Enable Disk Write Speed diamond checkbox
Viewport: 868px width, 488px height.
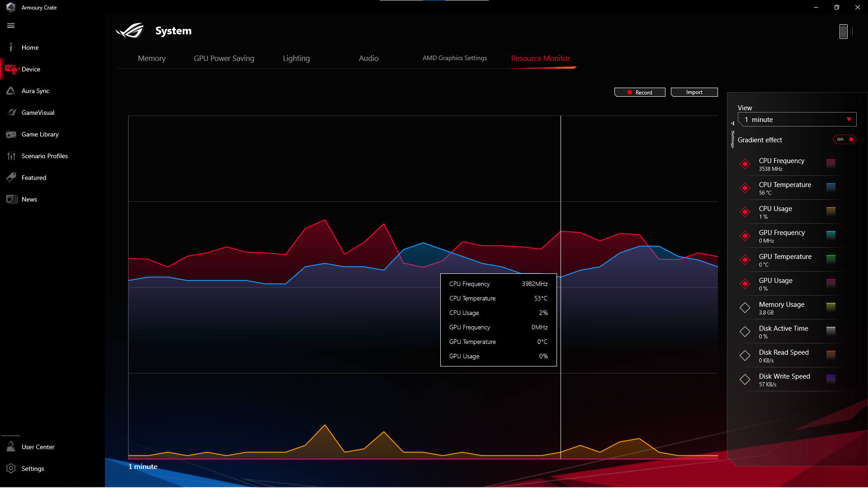click(x=745, y=380)
